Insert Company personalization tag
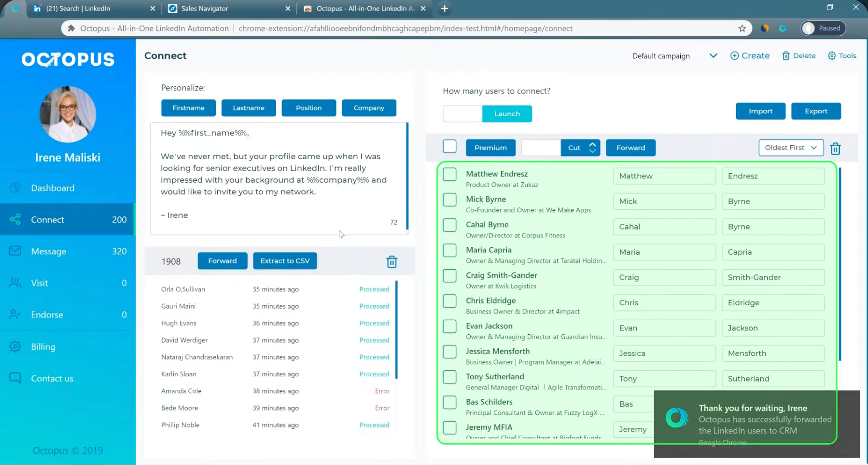The width and height of the screenshot is (868, 465). pos(369,108)
